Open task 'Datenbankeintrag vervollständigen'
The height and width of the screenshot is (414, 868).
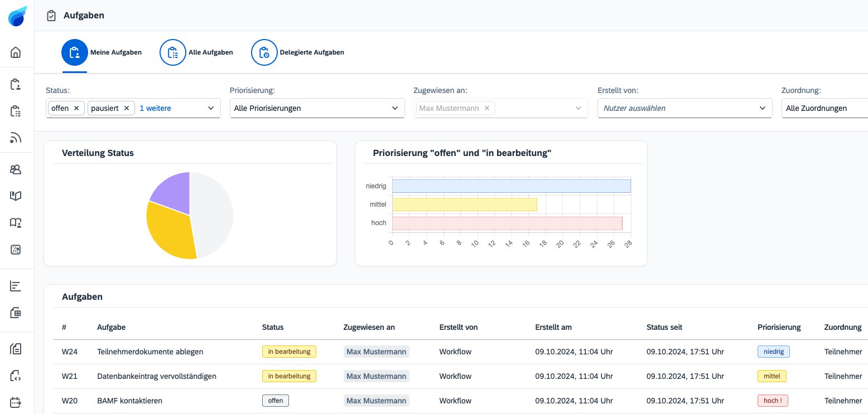click(157, 376)
